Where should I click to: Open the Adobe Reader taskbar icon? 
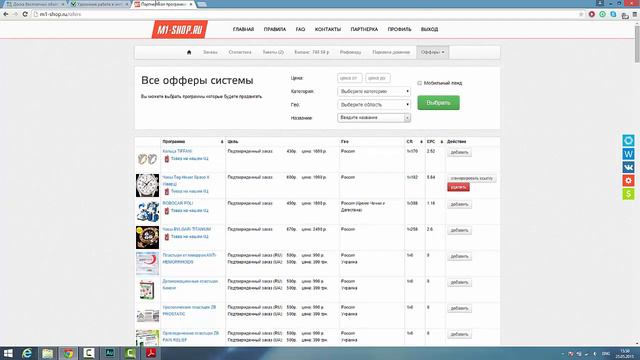(x=151, y=353)
